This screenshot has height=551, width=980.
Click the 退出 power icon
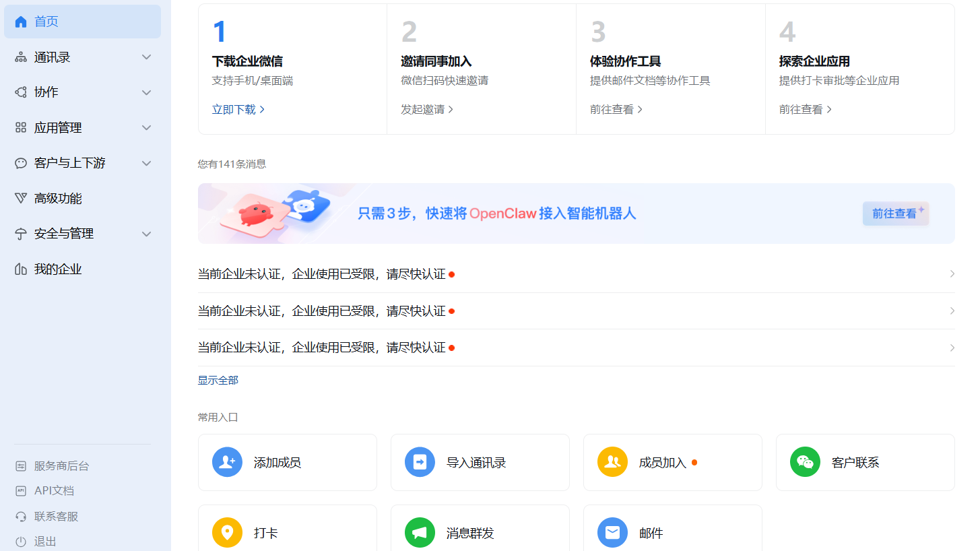tap(21, 542)
